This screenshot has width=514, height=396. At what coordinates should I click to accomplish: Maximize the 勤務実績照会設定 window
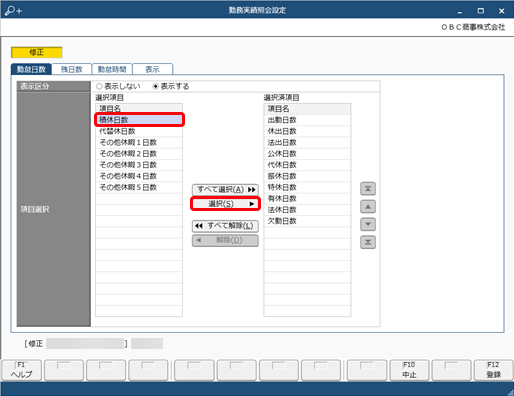pyautogui.click(x=480, y=11)
